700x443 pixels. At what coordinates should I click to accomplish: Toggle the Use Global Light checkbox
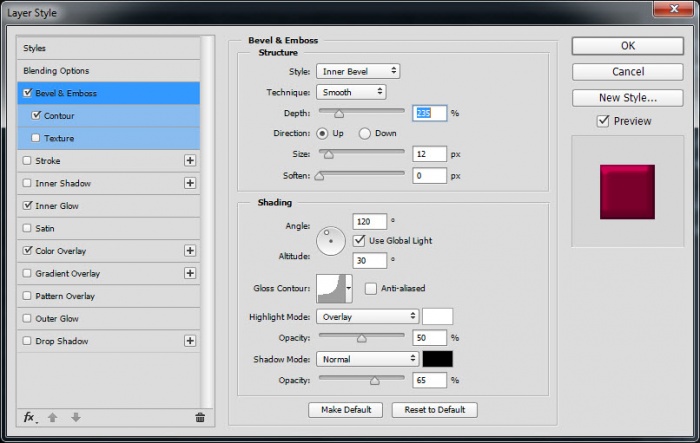[x=359, y=241]
